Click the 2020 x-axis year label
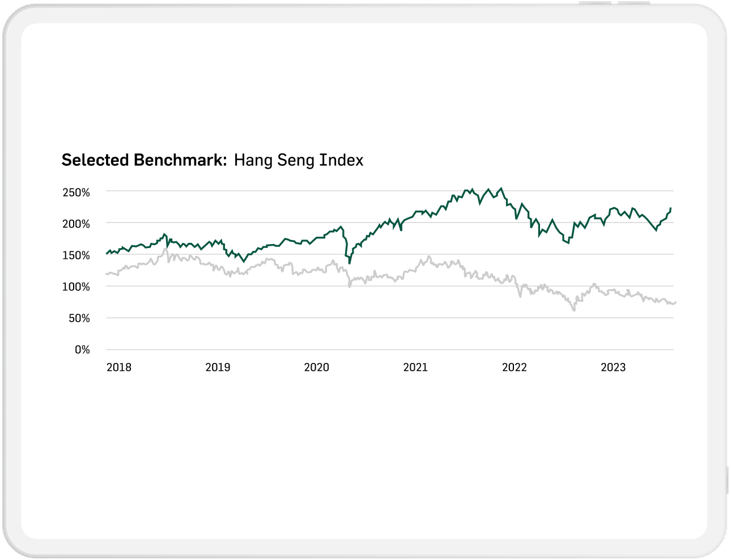 pos(317,367)
